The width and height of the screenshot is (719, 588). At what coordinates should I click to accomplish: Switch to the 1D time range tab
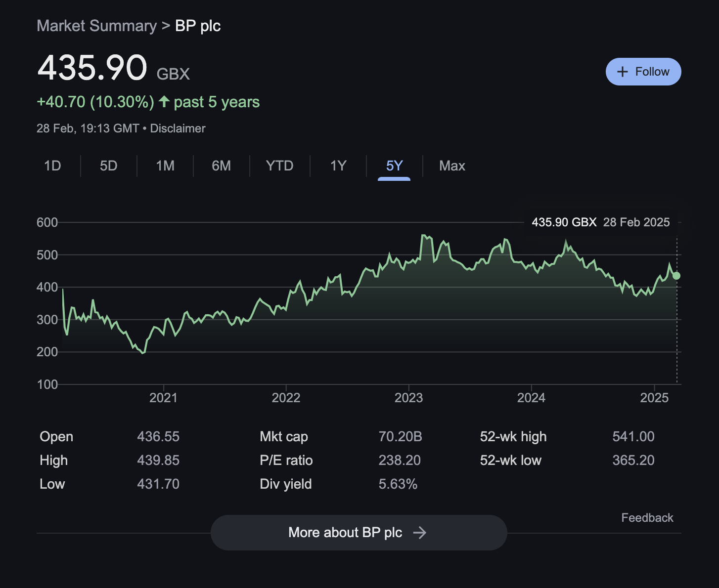click(x=52, y=166)
